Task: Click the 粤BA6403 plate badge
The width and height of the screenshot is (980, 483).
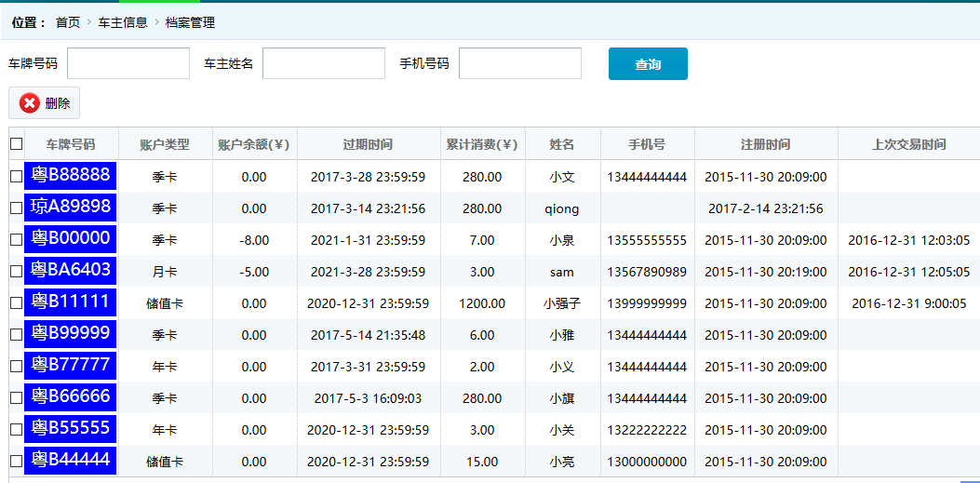Action: pos(71,270)
